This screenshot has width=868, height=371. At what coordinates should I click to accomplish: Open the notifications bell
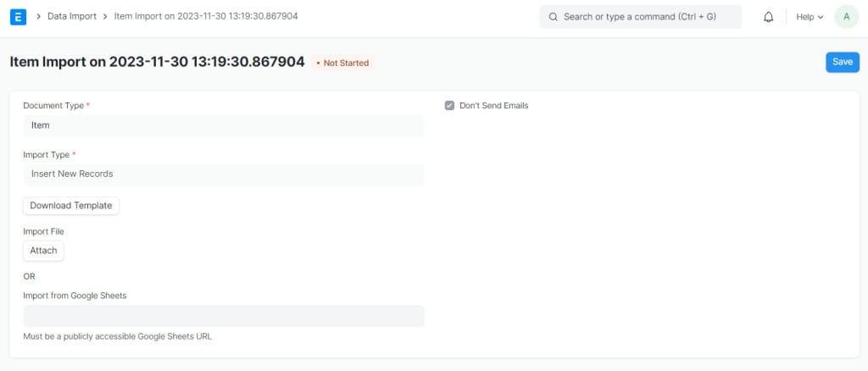(x=769, y=17)
